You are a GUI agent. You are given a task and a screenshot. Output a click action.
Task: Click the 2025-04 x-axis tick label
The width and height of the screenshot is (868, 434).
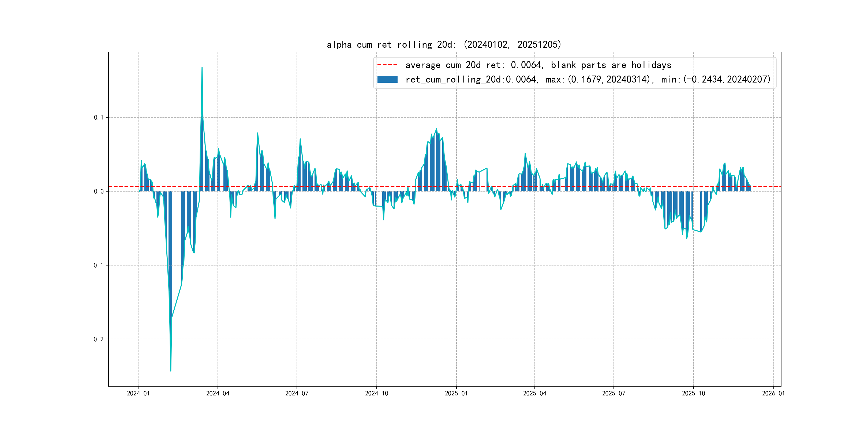pyautogui.click(x=534, y=393)
